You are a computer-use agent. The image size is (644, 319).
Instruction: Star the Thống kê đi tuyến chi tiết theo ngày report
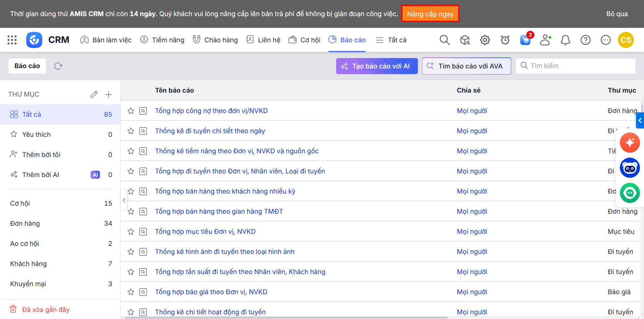coord(131,131)
